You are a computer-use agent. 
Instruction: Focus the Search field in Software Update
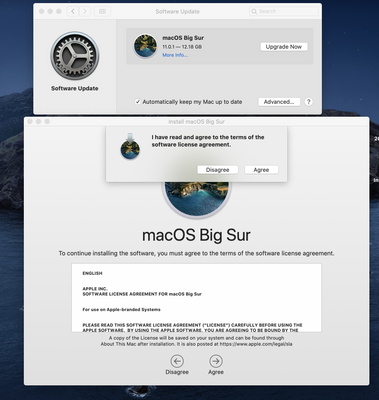tap(284, 11)
